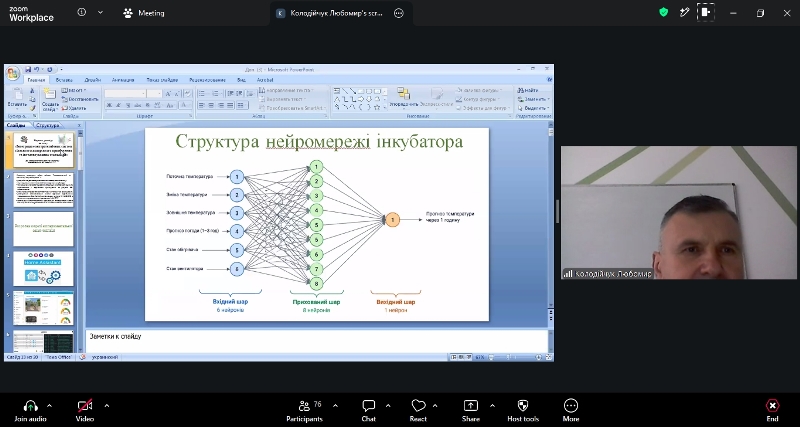The width and height of the screenshot is (800, 427).
Task: Click the red End meeting button
Action: click(772, 406)
